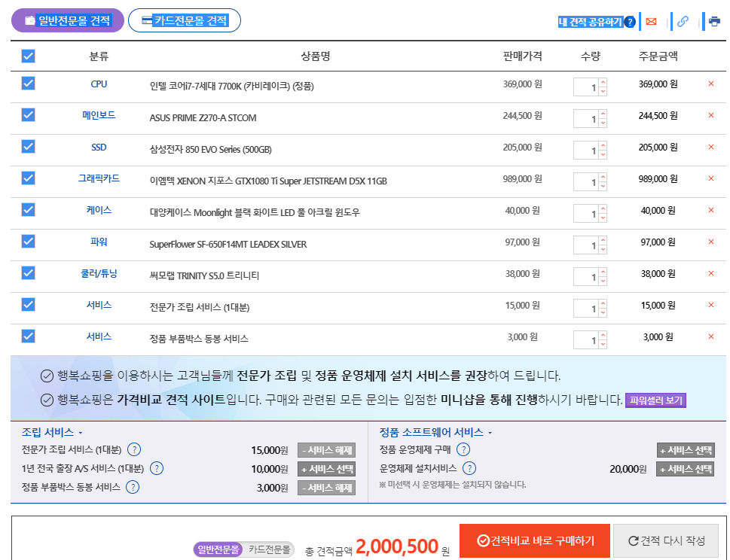The image size is (730, 560).
Task: Share the estimate by email icon
Action: [652, 21]
